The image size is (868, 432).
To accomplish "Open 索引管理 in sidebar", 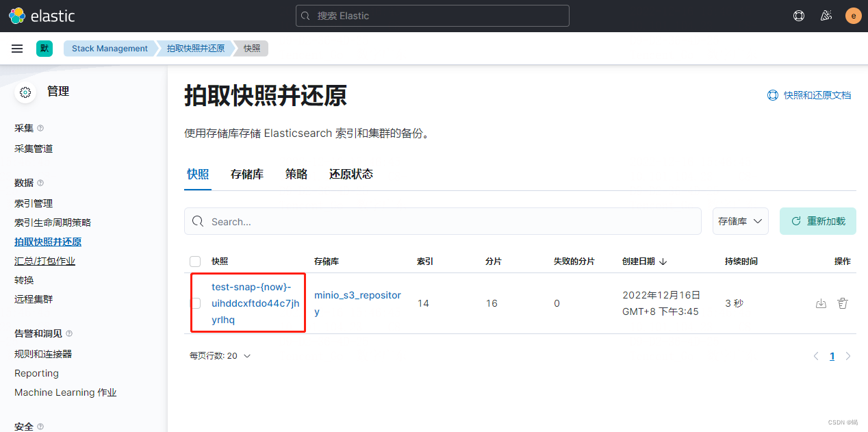I will click(34, 203).
